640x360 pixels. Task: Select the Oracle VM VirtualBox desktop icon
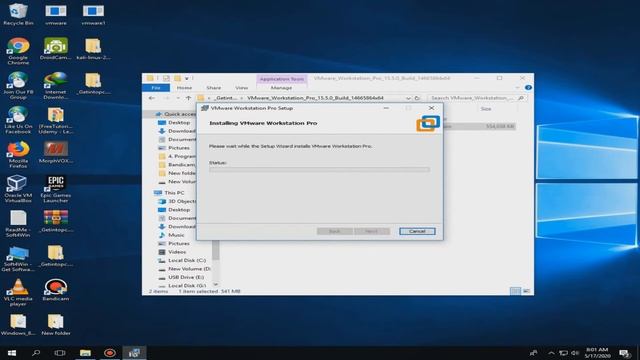pos(18,189)
